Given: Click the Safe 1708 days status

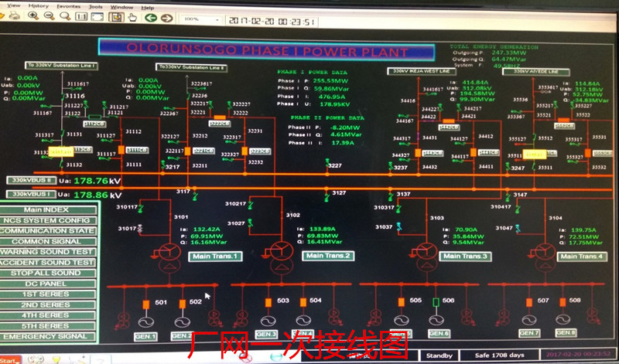Looking at the screenshot, I should pyautogui.click(x=499, y=355).
